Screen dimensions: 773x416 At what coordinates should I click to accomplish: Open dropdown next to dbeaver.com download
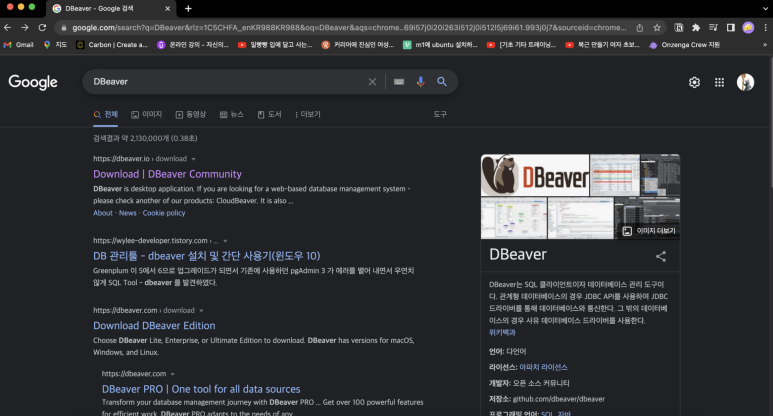pos(201,311)
